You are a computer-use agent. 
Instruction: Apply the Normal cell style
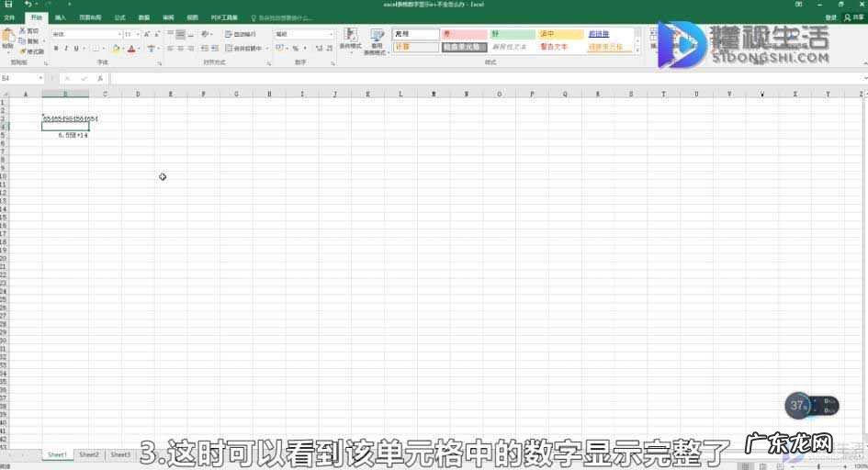pyautogui.click(x=416, y=34)
